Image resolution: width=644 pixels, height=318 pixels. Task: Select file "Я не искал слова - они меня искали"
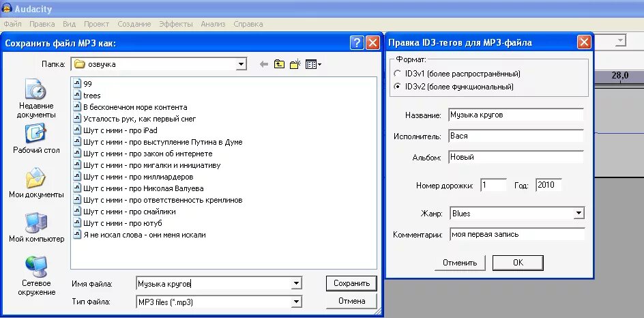[x=140, y=235]
